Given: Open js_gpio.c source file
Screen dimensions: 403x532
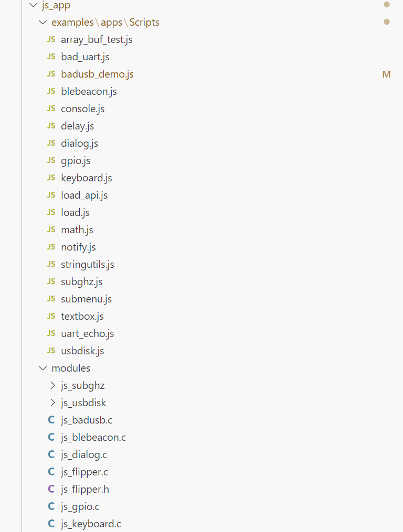Looking at the screenshot, I should coord(80,507).
